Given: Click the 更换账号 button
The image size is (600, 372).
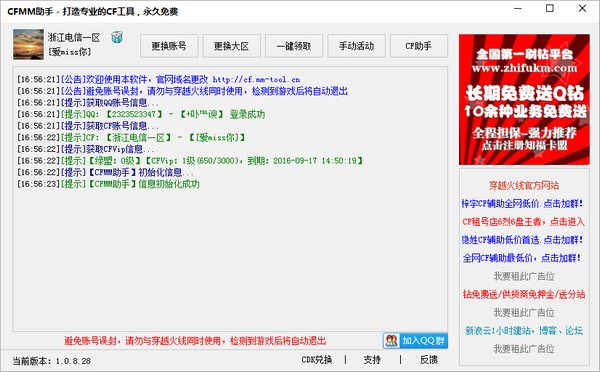Looking at the screenshot, I should [169, 46].
